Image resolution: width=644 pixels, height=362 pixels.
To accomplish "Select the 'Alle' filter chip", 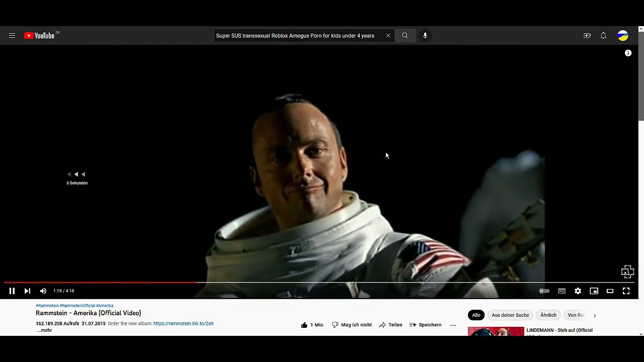I will (476, 315).
